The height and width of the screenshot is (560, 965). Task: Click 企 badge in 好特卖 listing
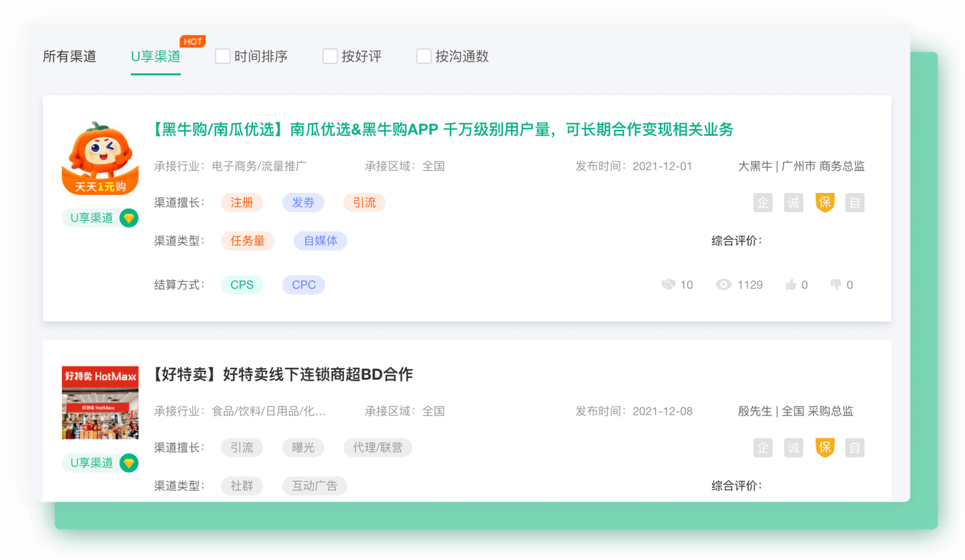763,447
